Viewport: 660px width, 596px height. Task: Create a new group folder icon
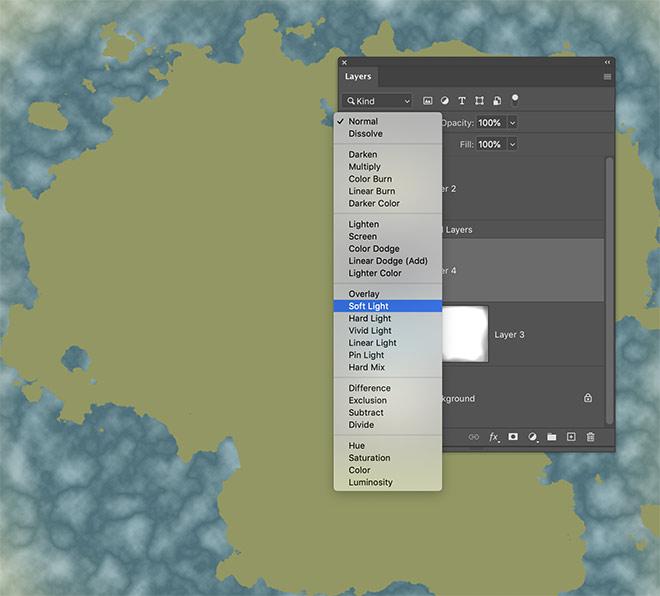(x=551, y=437)
